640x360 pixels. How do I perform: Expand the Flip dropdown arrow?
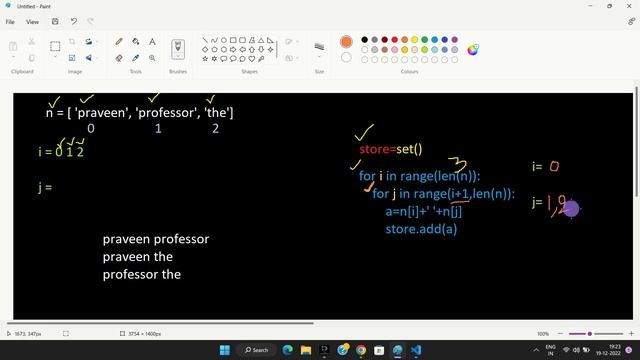pos(97,58)
